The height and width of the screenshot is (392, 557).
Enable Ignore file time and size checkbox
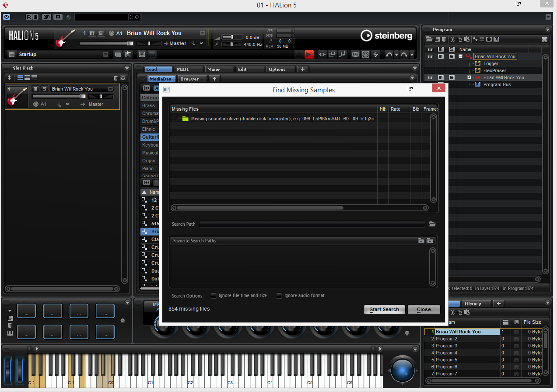[214, 296]
